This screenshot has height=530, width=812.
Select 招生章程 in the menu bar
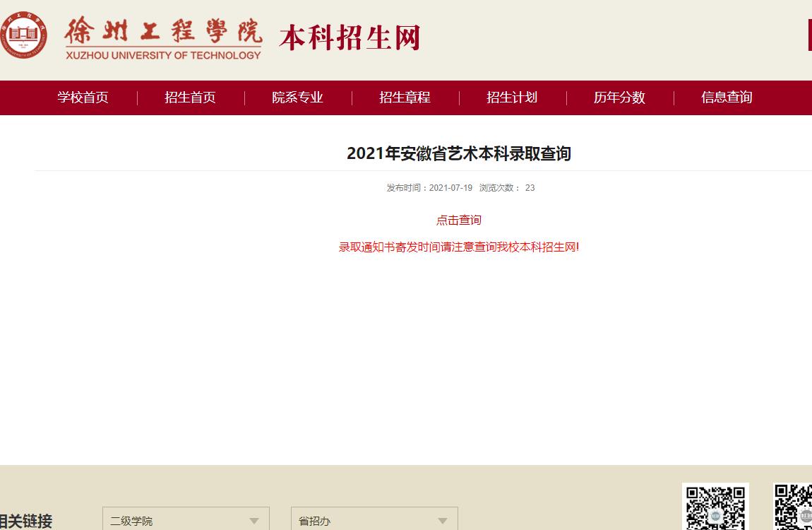405,98
